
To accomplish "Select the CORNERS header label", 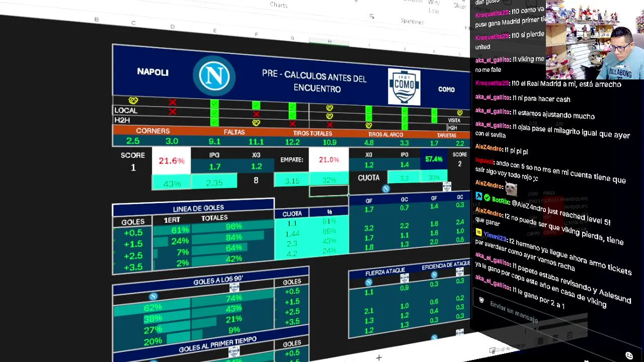I will pyautogui.click(x=153, y=131).
